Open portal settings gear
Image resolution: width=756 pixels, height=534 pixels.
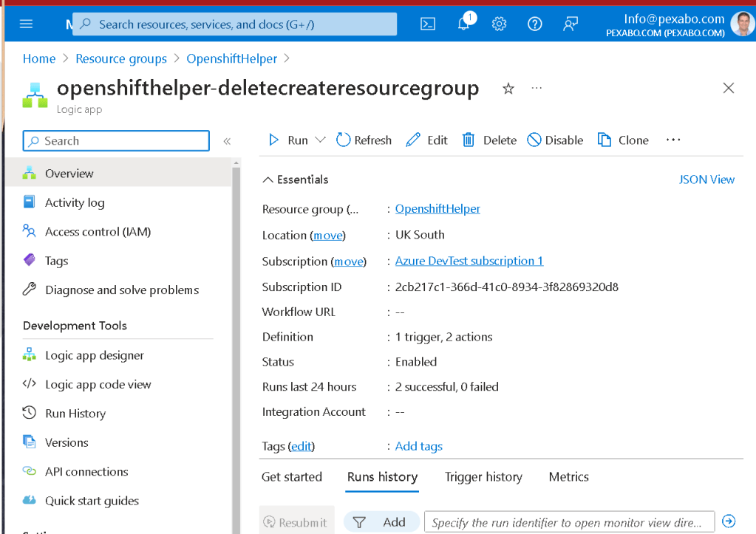click(x=499, y=24)
